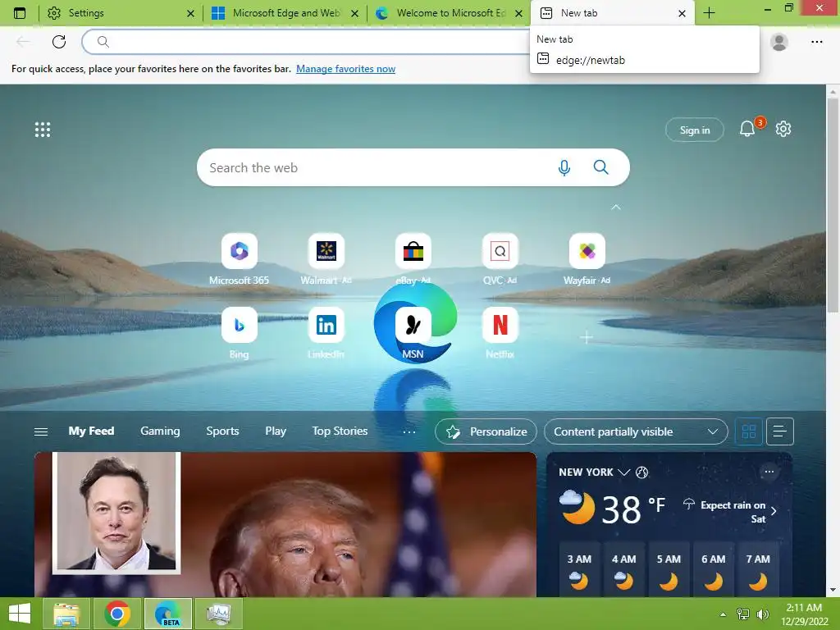Image resolution: width=840 pixels, height=630 pixels.
Task: Close the New tab tab
Action: tap(682, 13)
